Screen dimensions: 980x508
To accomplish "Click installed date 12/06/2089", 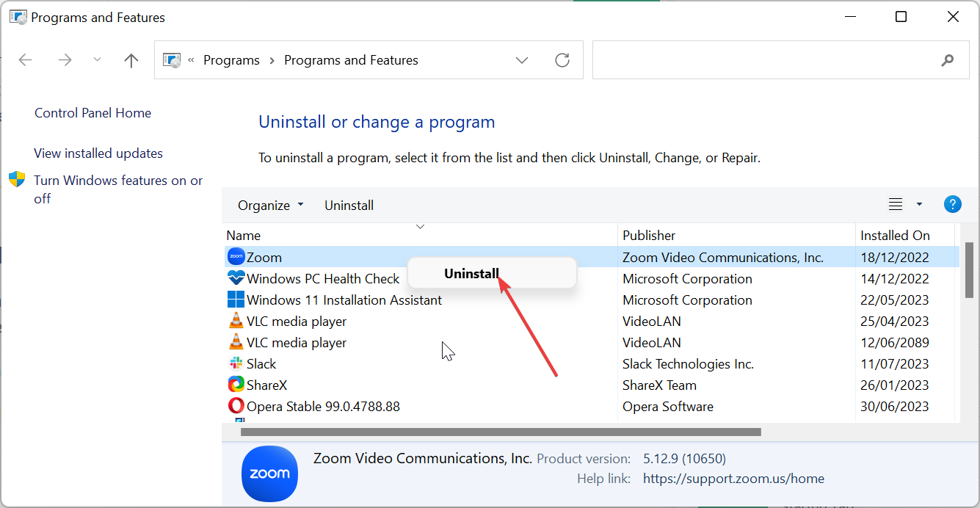I will [x=895, y=343].
